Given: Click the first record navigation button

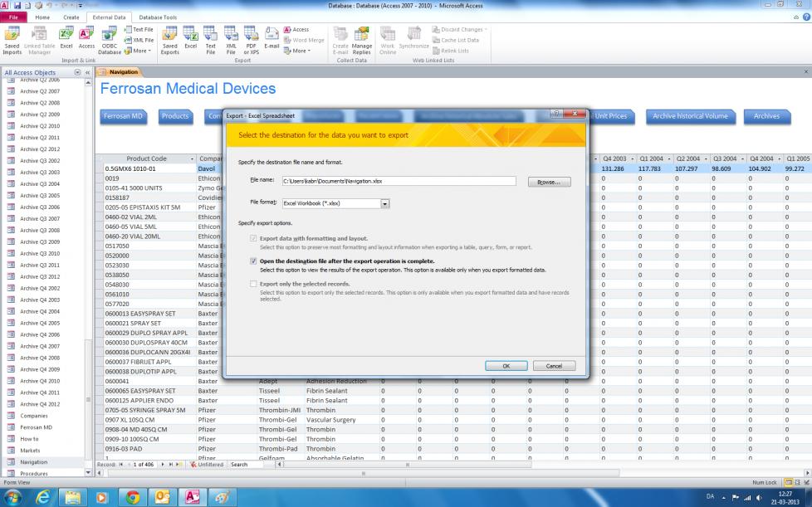Looking at the screenshot, I should tap(121, 465).
